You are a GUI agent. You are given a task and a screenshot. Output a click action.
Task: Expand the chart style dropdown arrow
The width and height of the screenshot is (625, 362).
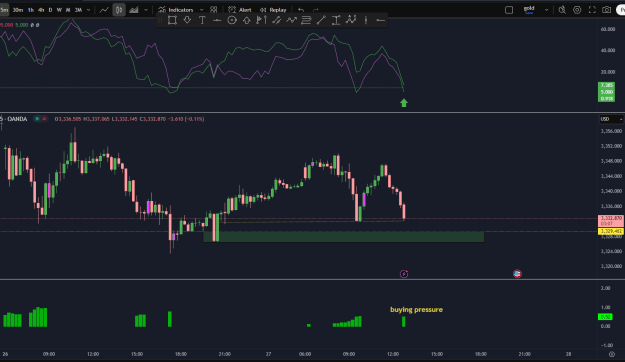(146, 10)
